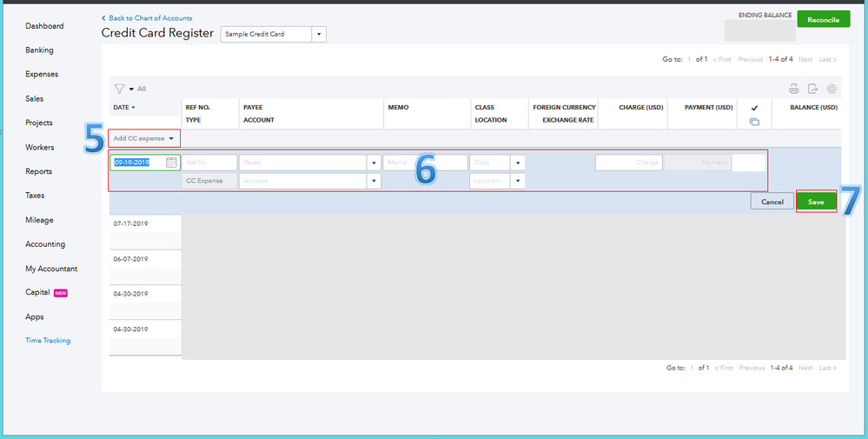This screenshot has height=439, width=868.
Task: Save the new CC expense entry
Action: [816, 202]
